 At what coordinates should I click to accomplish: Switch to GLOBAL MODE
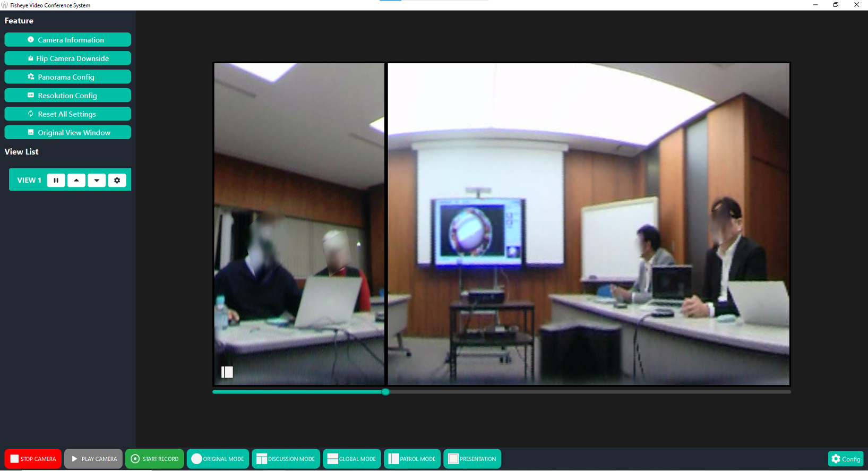[351, 459]
